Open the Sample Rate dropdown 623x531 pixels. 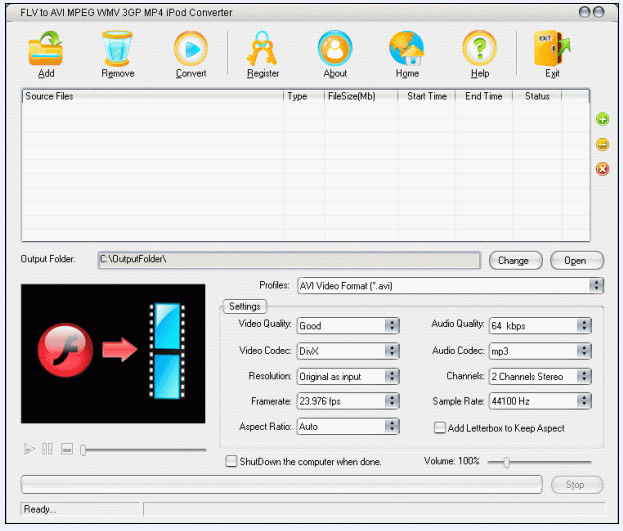[540, 401]
